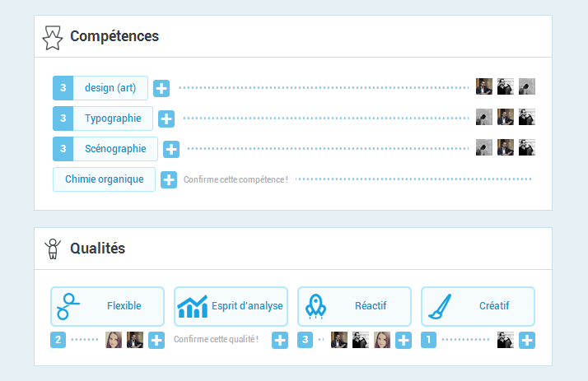Endorse Typographie with its plus icon
The width and height of the screenshot is (588, 381).
click(x=166, y=118)
